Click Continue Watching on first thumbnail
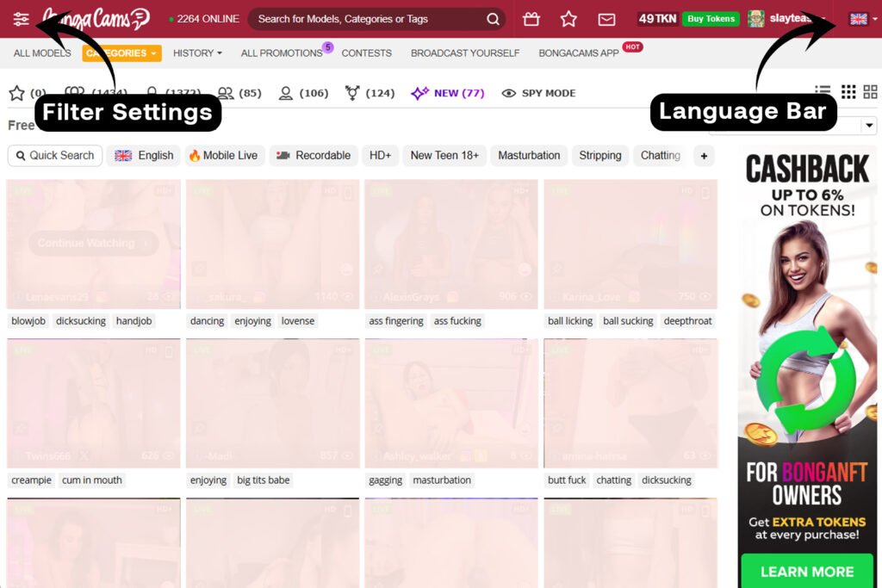The image size is (882, 588). click(x=93, y=244)
